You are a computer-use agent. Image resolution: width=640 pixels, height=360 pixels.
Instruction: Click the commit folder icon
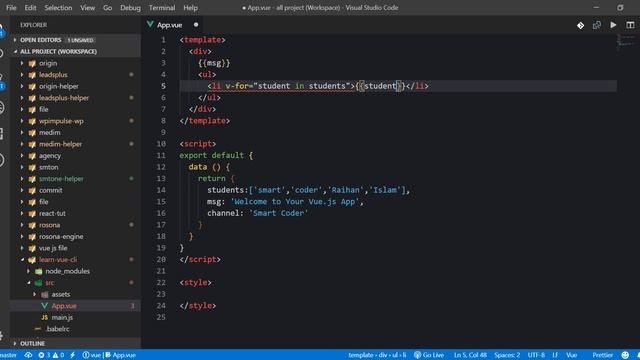pos(32,191)
